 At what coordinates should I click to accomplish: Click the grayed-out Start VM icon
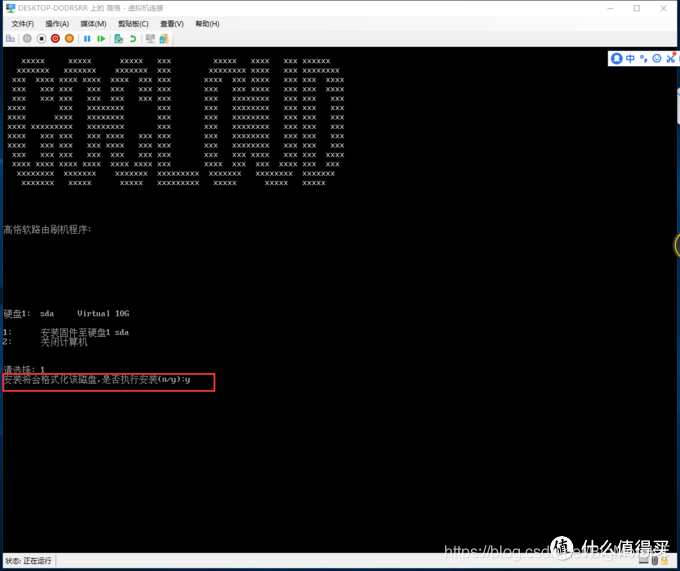(27, 39)
